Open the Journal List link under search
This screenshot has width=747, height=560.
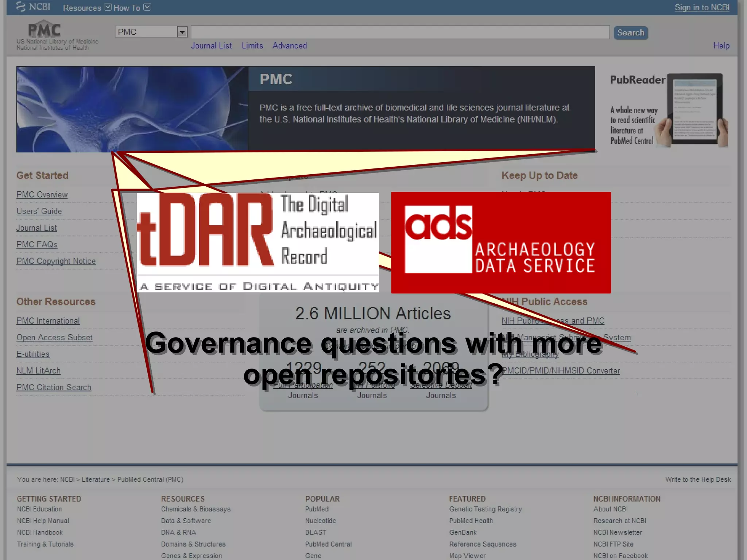click(x=211, y=46)
